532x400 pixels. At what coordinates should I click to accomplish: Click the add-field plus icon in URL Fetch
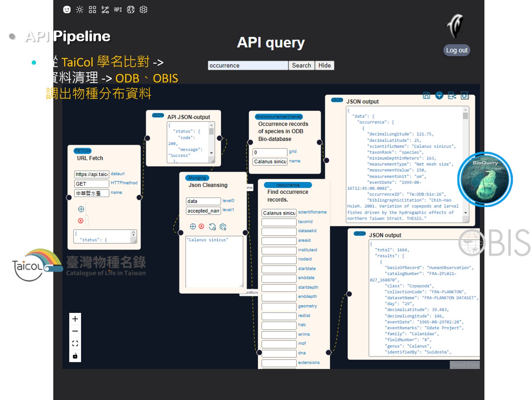81,209
